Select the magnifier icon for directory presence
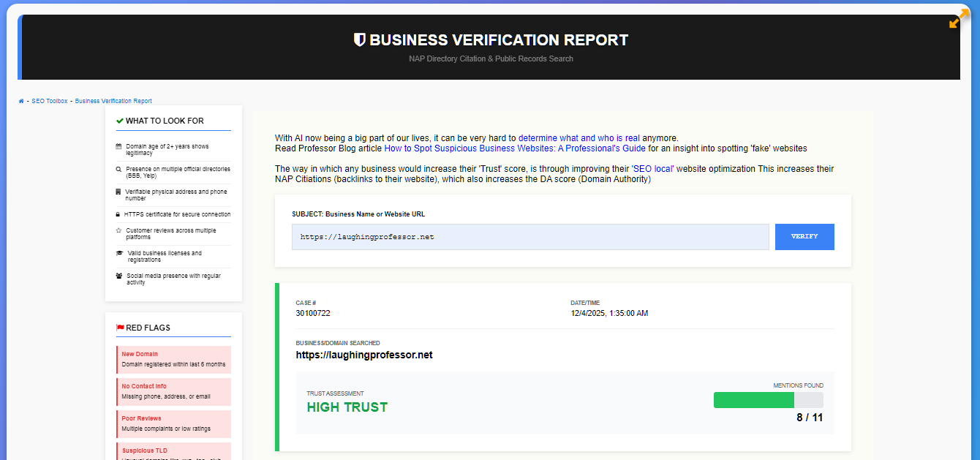The width and height of the screenshot is (980, 460). click(118, 167)
